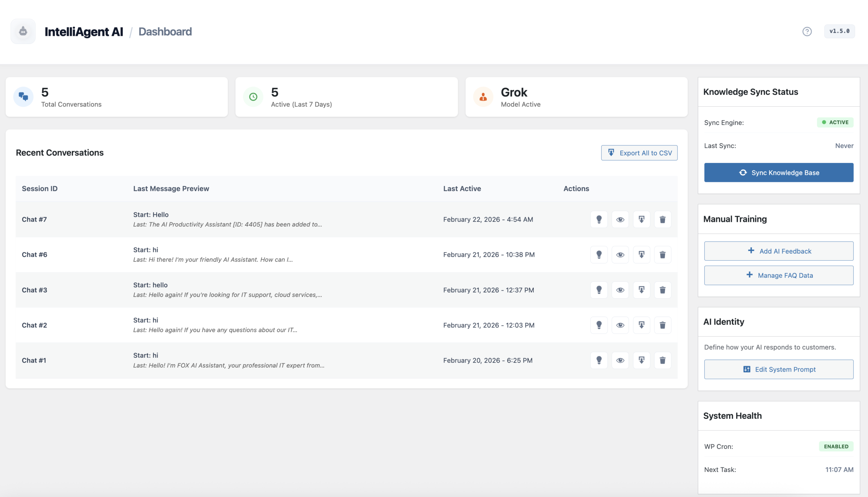This screenshot has height=497, width=868.
Task: Click the IntelliAgent AI robot logo icon
Action: (x=23, y=31)
